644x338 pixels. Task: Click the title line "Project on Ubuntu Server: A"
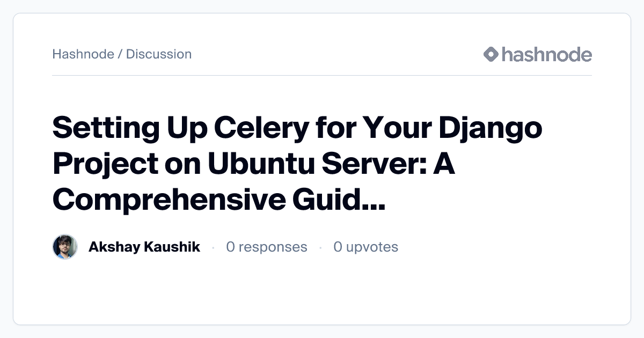click(x=253, y=164)
